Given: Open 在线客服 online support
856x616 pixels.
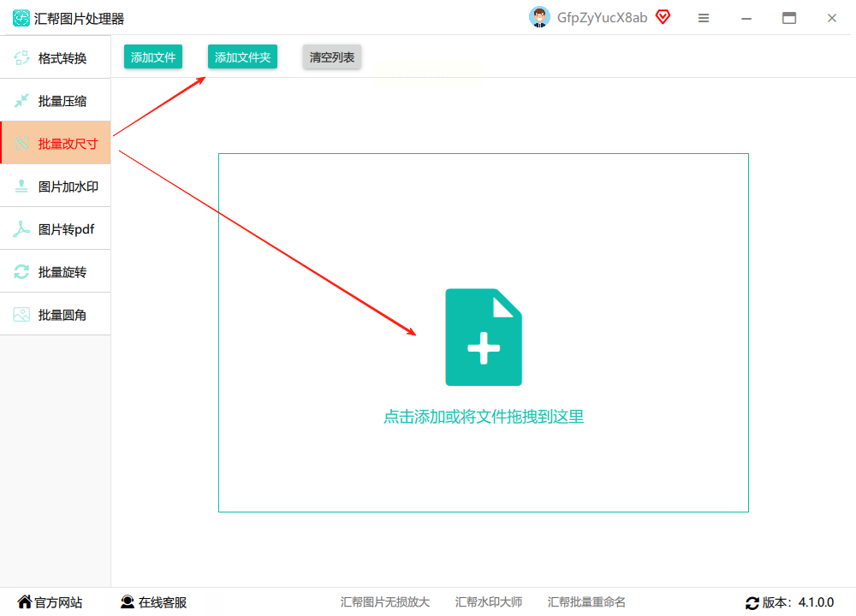Looking at the screenshot, I should click(x=154, y=602).
